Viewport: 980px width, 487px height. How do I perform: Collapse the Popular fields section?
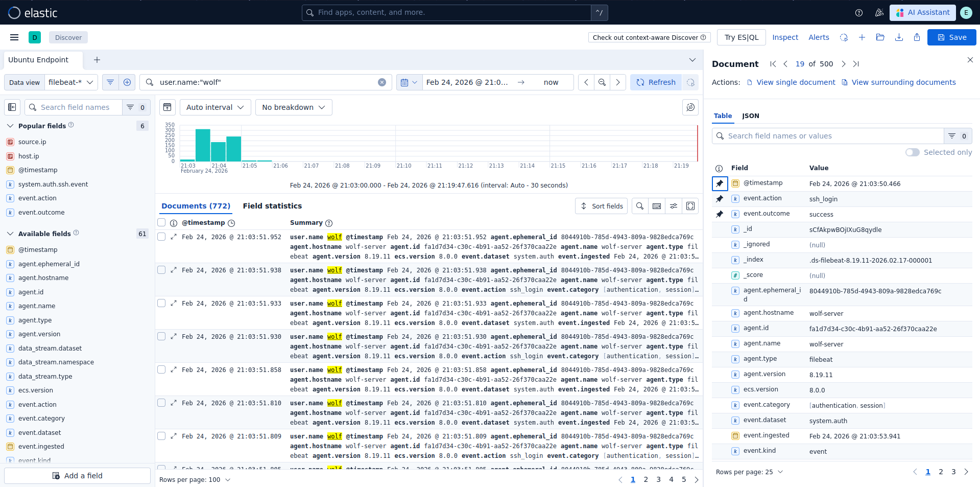tap(10, 126)
